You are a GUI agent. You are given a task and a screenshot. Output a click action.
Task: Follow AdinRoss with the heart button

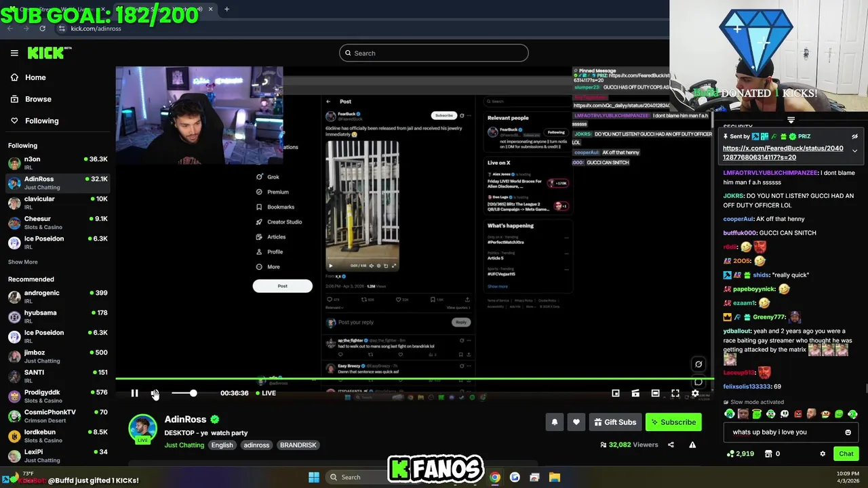click(x=576, y=422)
